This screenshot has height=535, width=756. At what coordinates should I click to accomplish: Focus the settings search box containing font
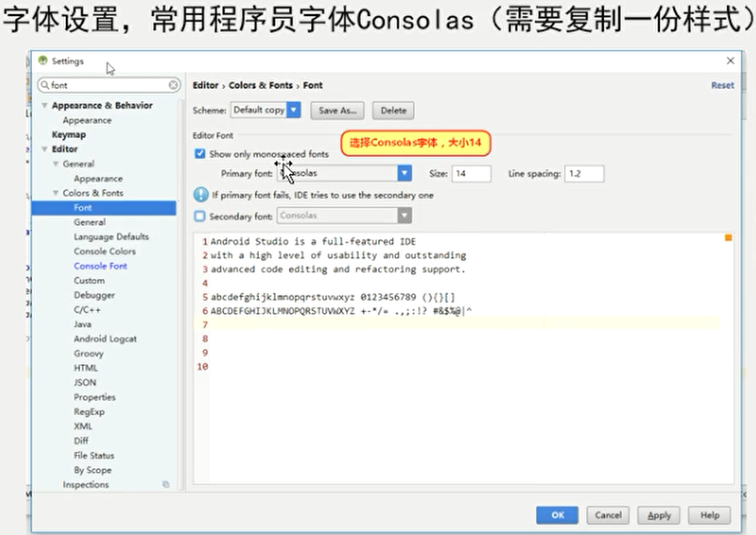(x=109, y=85)
